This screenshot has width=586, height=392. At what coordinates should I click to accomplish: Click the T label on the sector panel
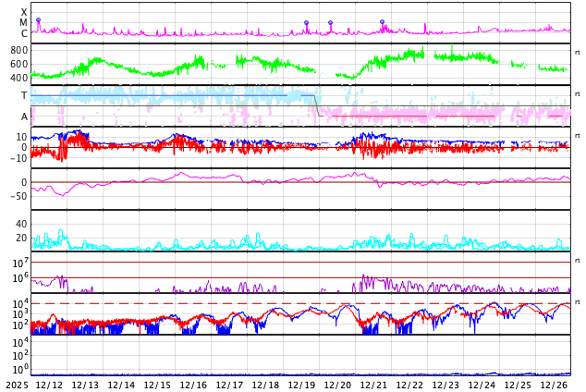point(24,95)
